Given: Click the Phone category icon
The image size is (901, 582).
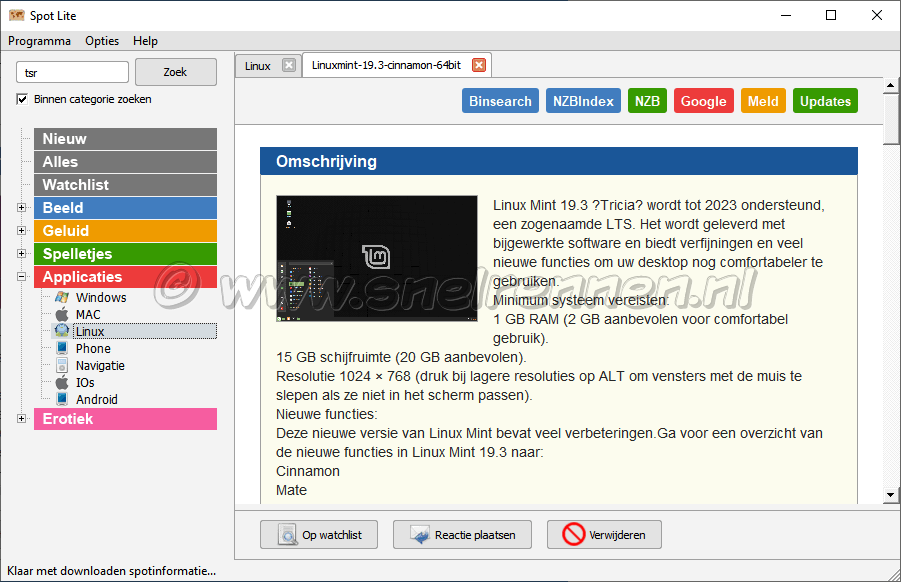Looking at the screenshot, I should tap(61, 348).
